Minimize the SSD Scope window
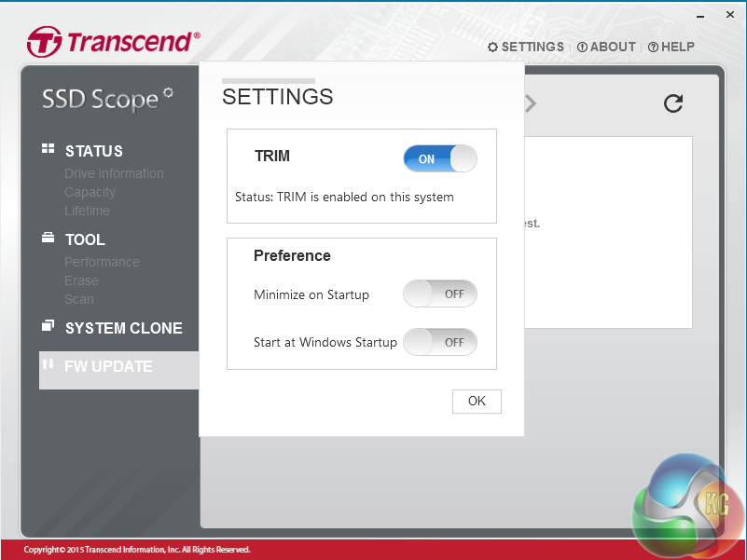The width and height of the screenshot is (747, 560). pyautogui.click(x=699, y=16)
